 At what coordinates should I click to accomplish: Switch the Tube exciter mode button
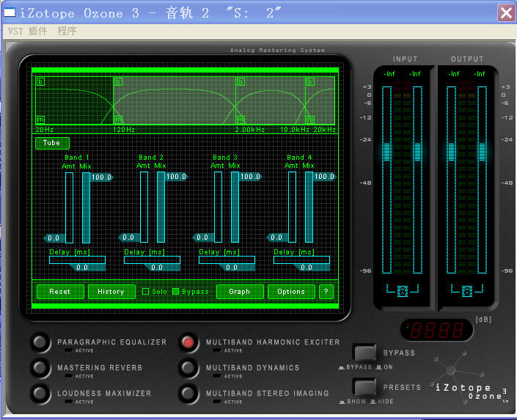pyautogui.click(x=52, y=143)
